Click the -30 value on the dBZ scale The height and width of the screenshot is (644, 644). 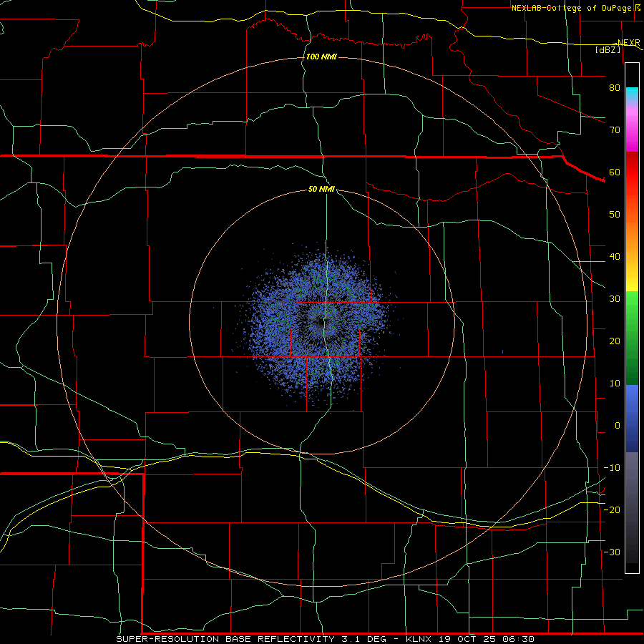coord(612,552)
